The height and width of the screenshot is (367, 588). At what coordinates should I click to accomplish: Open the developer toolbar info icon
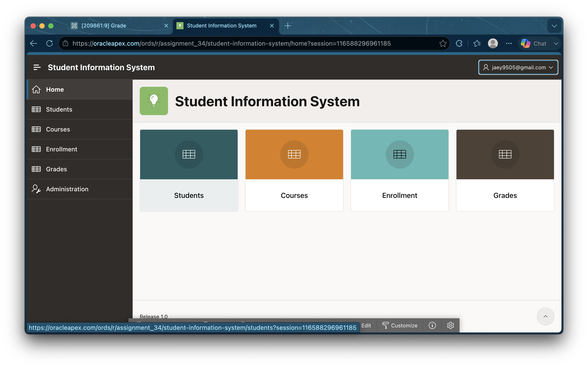[x=432, y=325]
